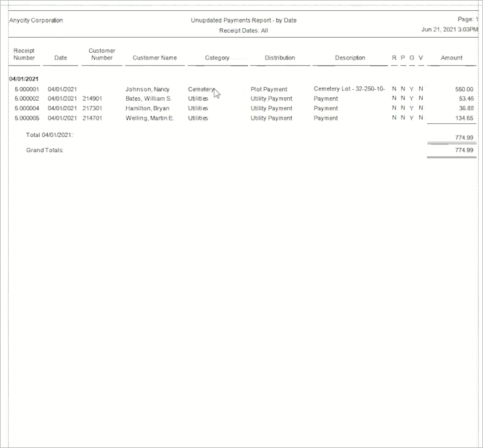Click the Description column header

coord(350,58)
